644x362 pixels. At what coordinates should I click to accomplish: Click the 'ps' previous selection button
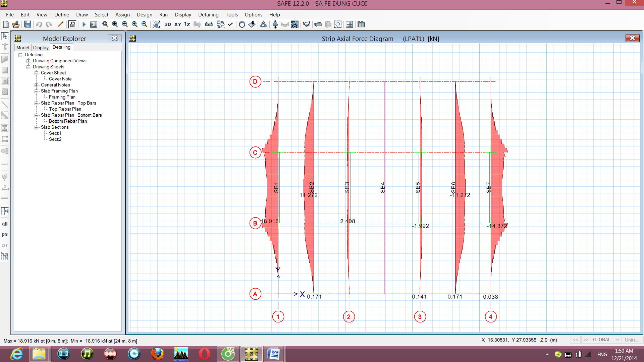(5, 234)
